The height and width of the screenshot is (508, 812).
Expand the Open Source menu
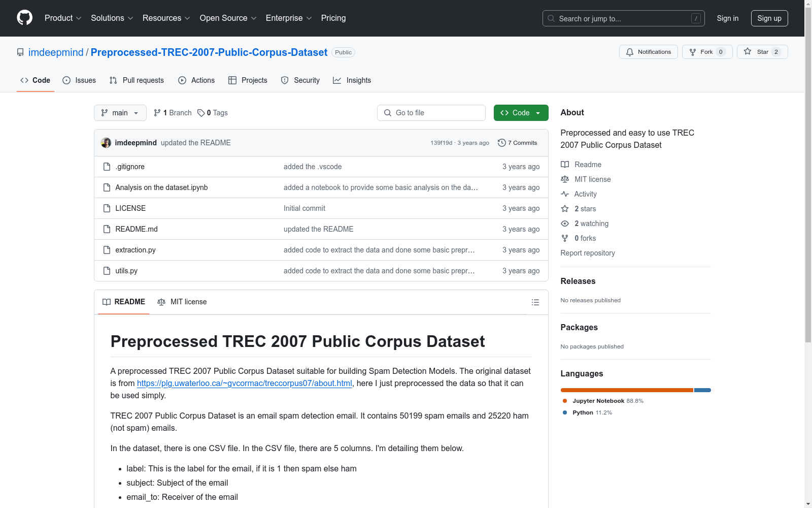(228, 18)
